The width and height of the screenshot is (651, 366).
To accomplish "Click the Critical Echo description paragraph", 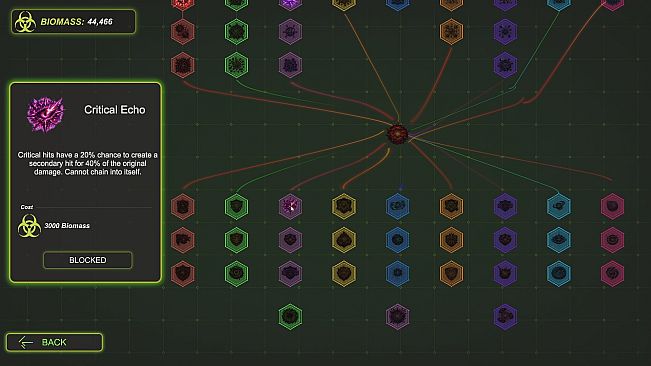I will click(x=88, y=163).
